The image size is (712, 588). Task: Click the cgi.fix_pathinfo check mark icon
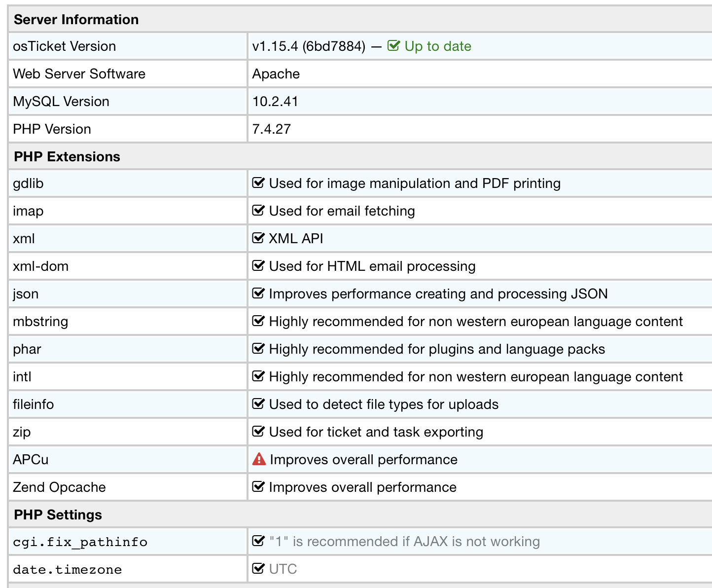coord(258,541)
